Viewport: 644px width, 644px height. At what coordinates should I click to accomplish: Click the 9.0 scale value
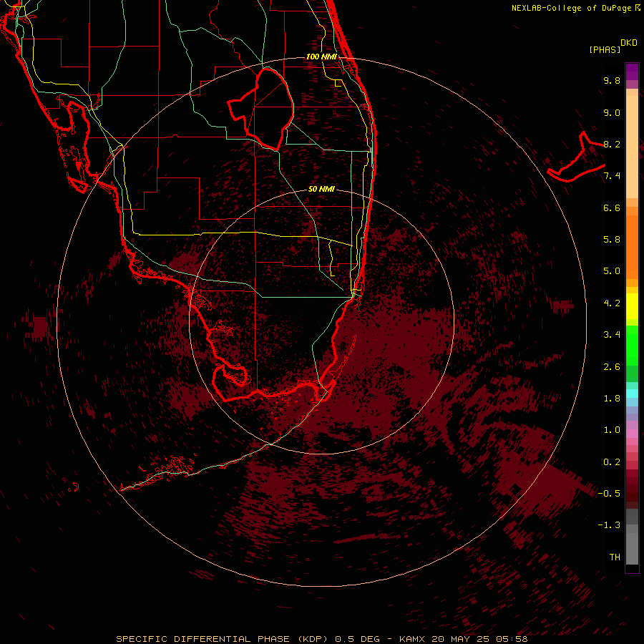pyautogui.click(x=612, y=112)
